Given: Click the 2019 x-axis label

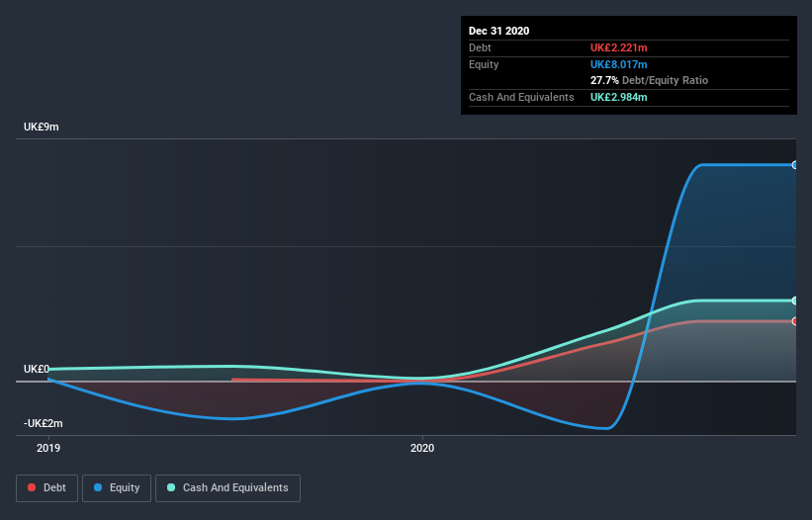Looking at the screenshot, I should coord(48,448).
